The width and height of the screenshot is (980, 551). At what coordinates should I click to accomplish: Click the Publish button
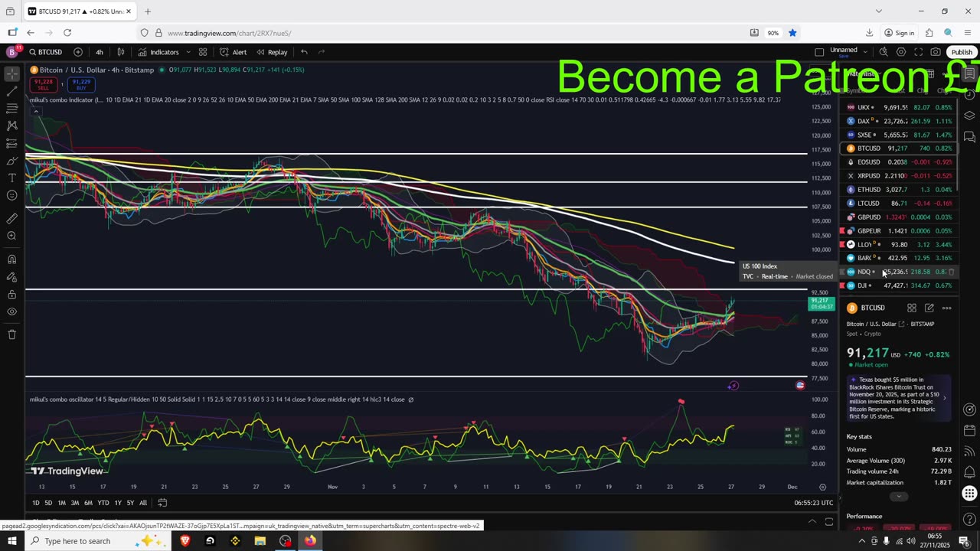[962, 52]
